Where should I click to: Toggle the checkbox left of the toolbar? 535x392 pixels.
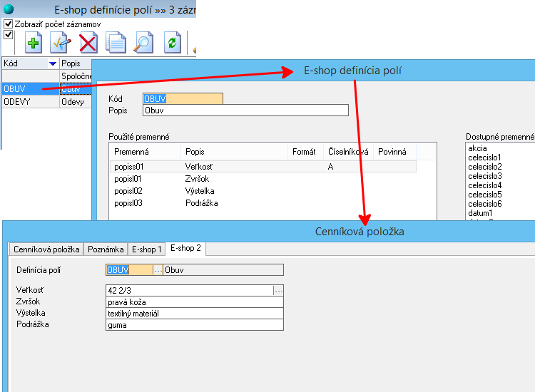point(9,34)
